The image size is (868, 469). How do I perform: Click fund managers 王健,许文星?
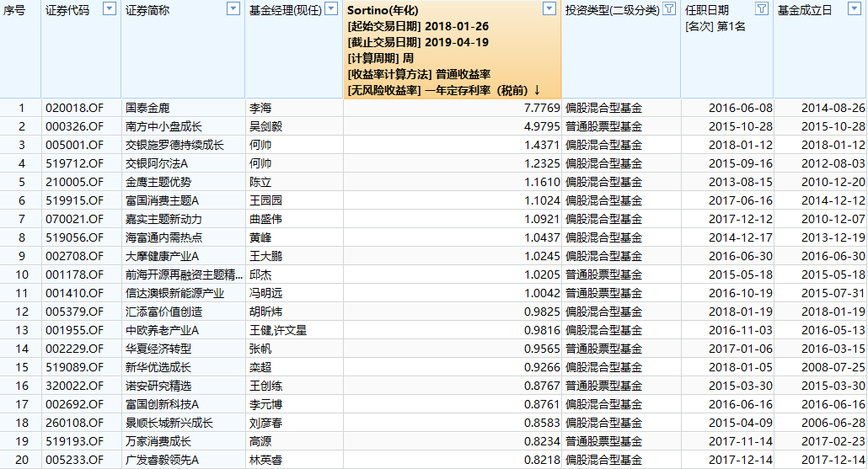pos(278,330)
